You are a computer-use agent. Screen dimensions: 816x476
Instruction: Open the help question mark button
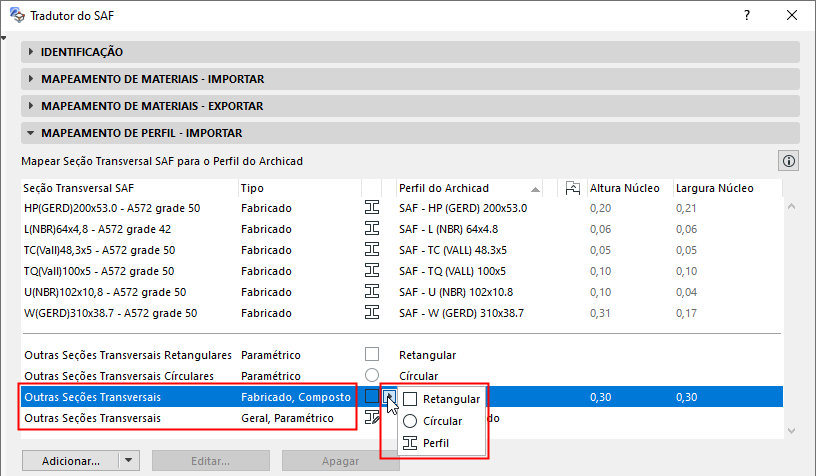pos(747,15)
